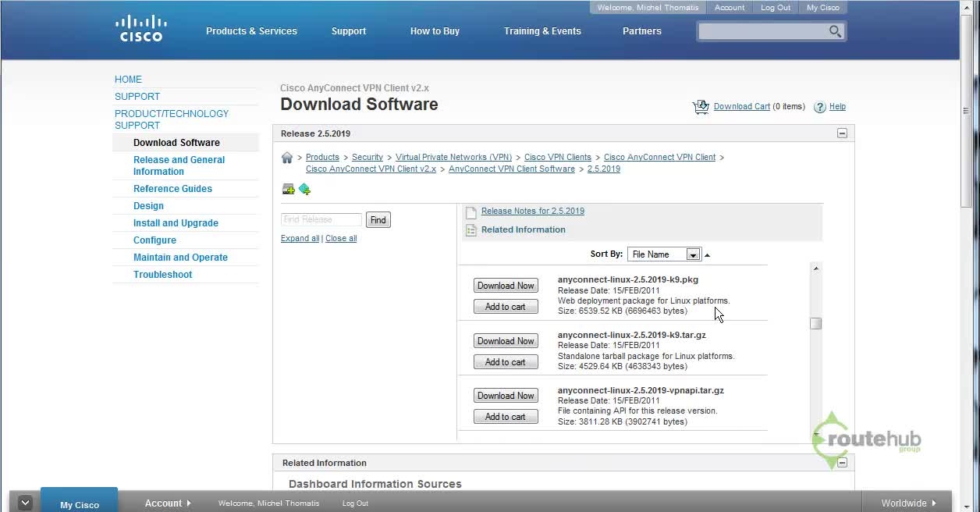This screenshot has height=512, width=980.
Task: Click the Security breadcrumb link
Action: point(367,158)
